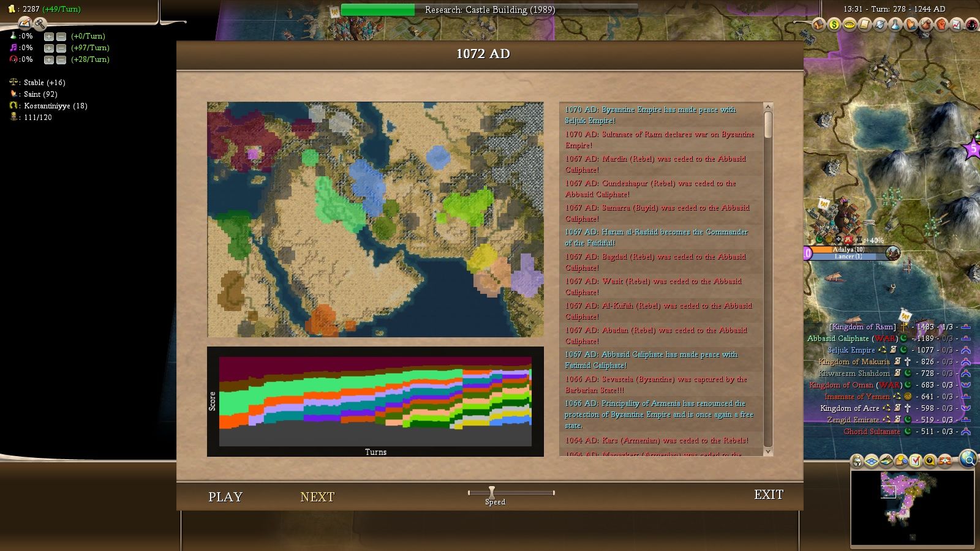Open the Financial Advisor dollar icon

[834, 24]
